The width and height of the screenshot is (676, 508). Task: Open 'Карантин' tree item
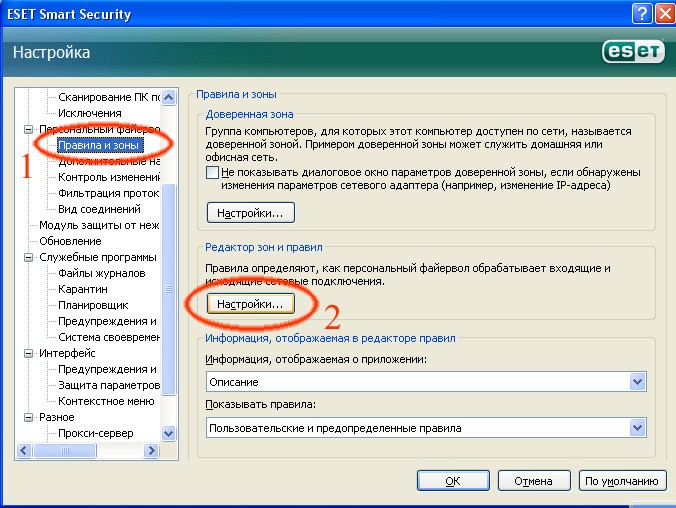83,289
